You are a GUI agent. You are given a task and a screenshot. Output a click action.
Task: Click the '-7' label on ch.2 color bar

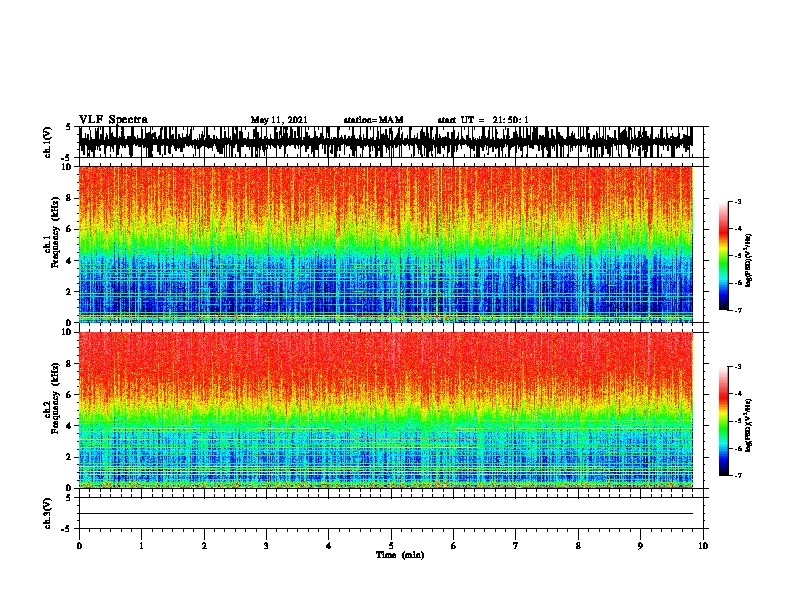[x=738, y=476]
